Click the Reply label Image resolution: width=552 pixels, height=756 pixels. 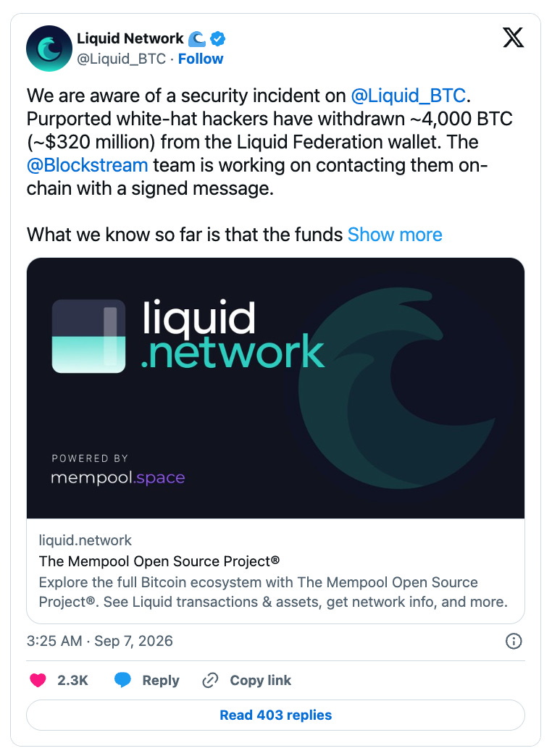(x=161, y=680)
